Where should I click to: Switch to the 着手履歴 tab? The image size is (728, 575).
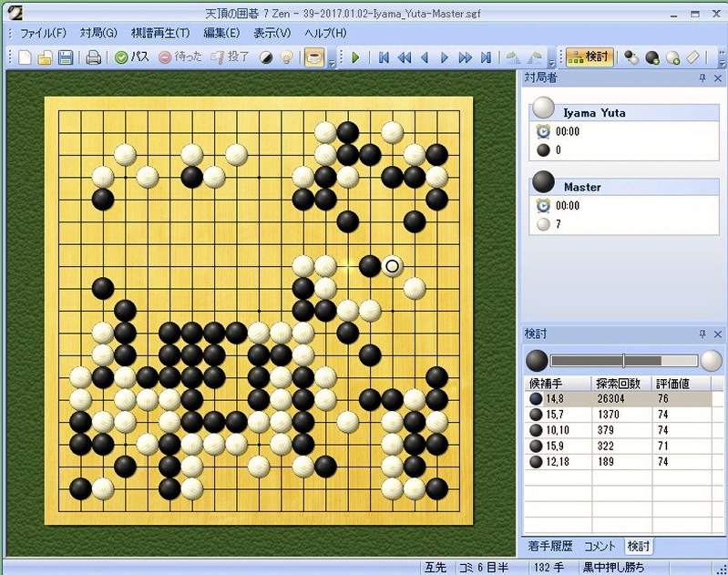click(x=550, y=546)
